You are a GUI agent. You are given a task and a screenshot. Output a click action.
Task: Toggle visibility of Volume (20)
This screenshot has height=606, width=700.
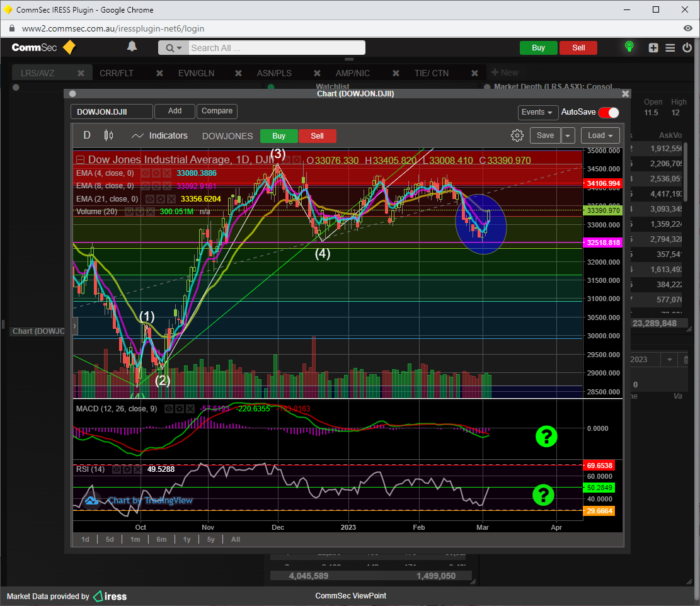pos(129,212)
